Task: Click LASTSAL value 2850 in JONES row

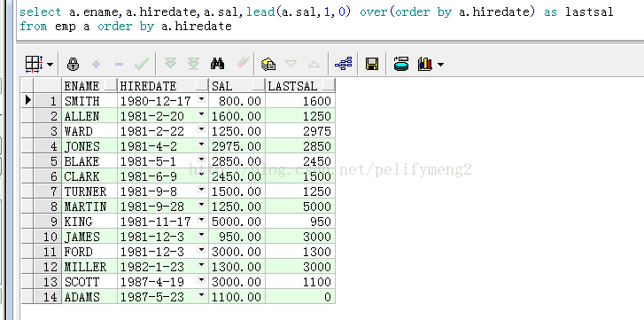Action: click(x=300, y=146)
